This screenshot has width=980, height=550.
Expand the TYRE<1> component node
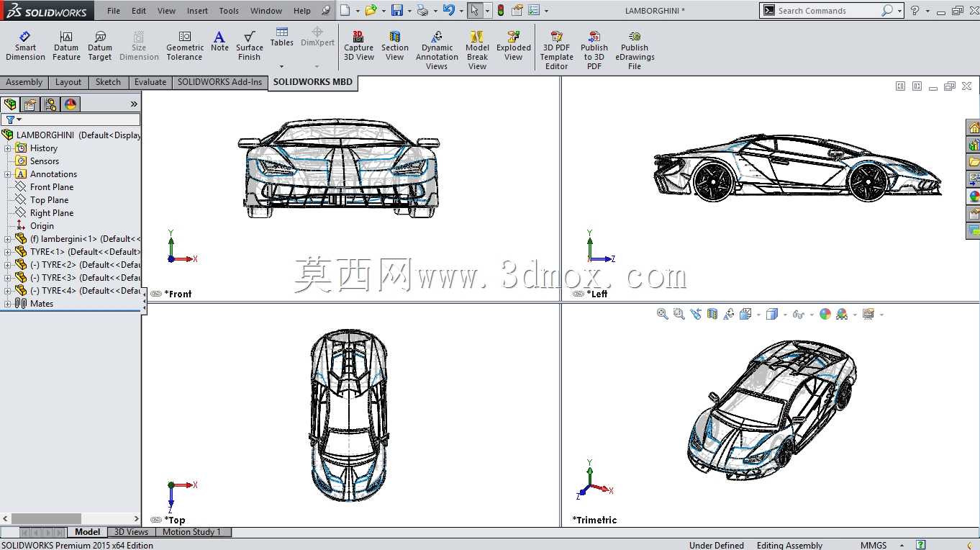tap(8, 252)
